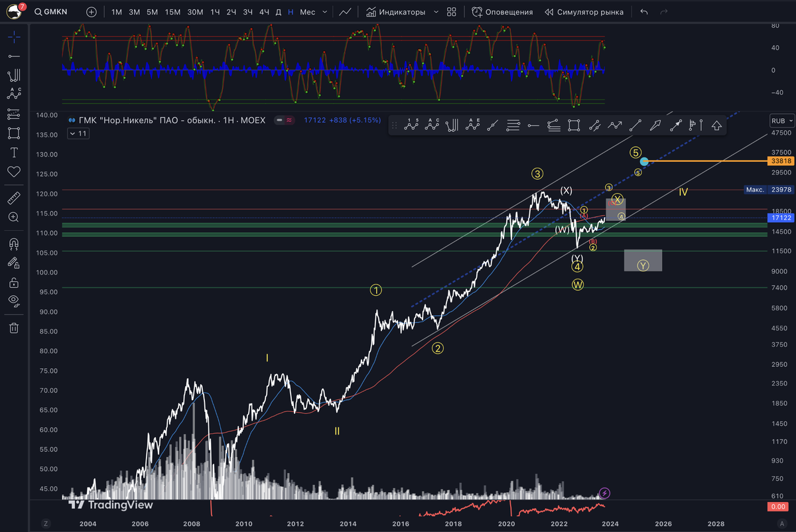Expand the timeframe dropdown arrow
Image resolution: width=796 pixels, height=532 pixels.
(x=325, y=12)
